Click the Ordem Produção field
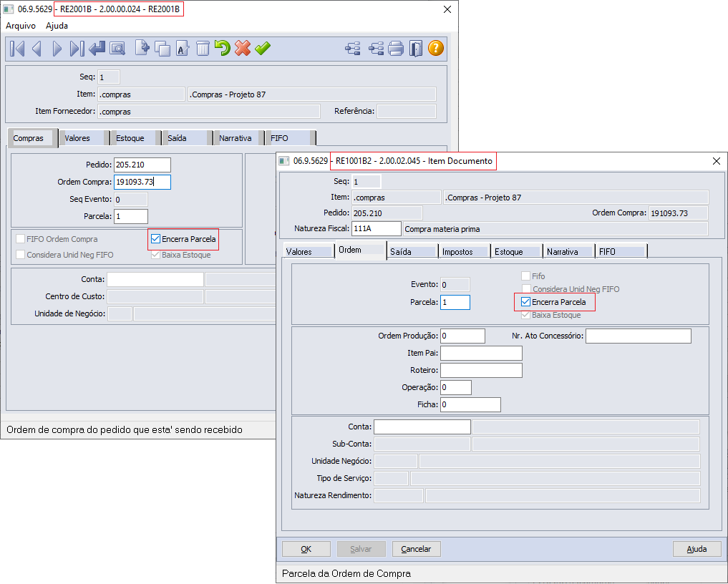728x584 pixels. point(462,336)
